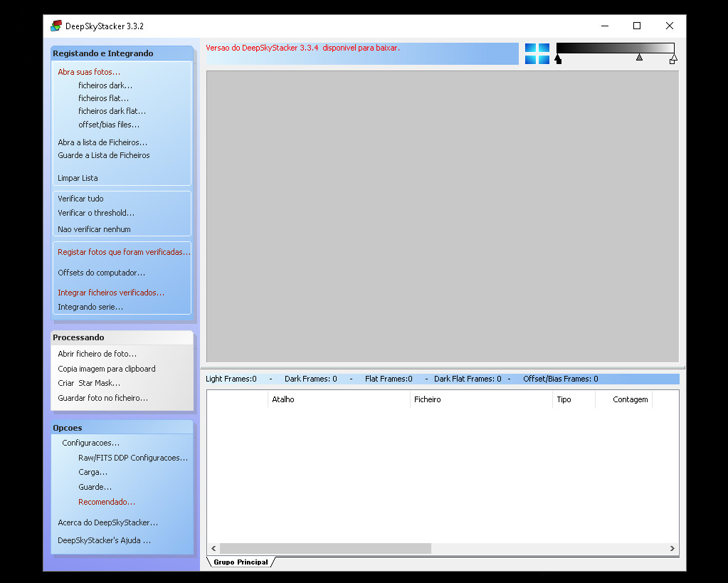Open 'Abra a lista de Ficheiros...'
The width and height of the screenshot is (728, 583).
coord(102,142)
